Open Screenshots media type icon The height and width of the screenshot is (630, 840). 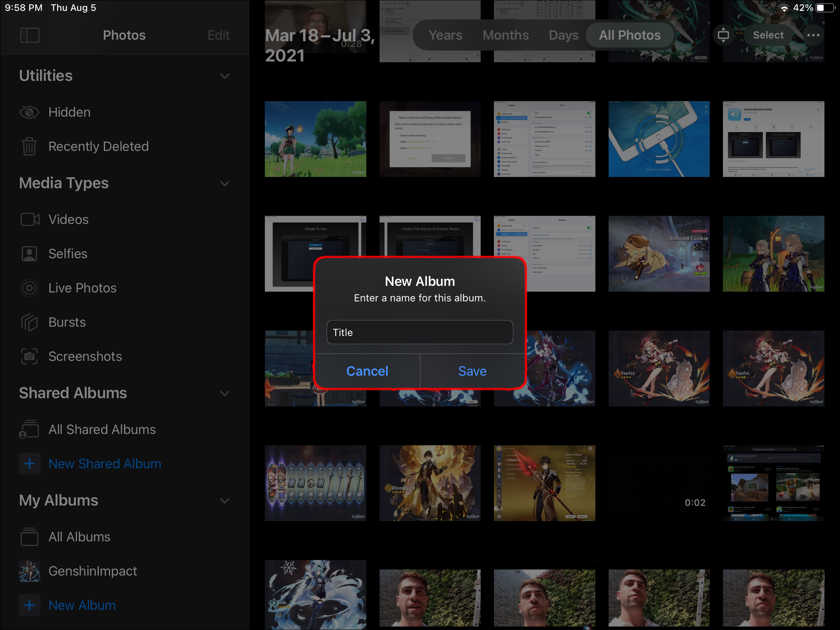pos(29,357)
